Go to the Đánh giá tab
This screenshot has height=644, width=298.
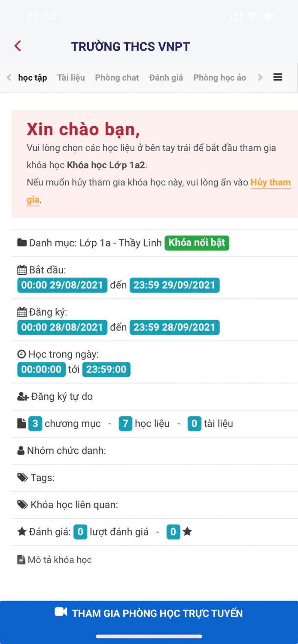click(166, 78)
